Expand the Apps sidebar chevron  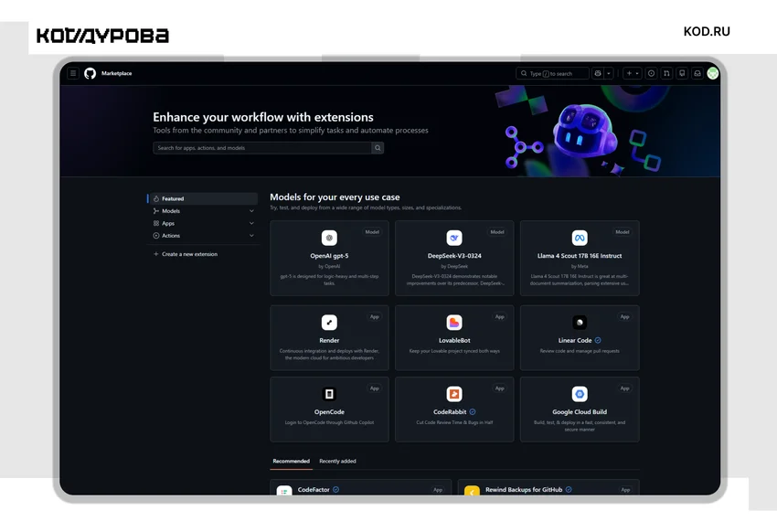[251, 223]
